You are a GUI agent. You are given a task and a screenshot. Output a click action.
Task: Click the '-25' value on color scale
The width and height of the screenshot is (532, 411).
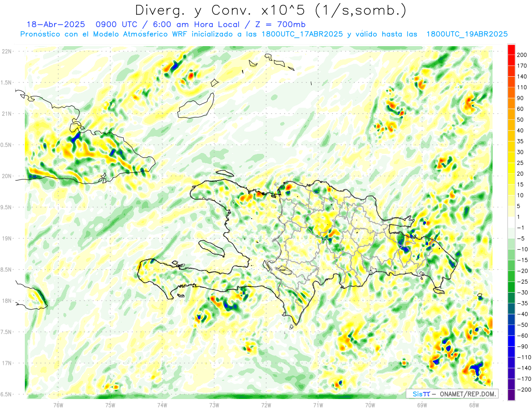tap(522, 282)
